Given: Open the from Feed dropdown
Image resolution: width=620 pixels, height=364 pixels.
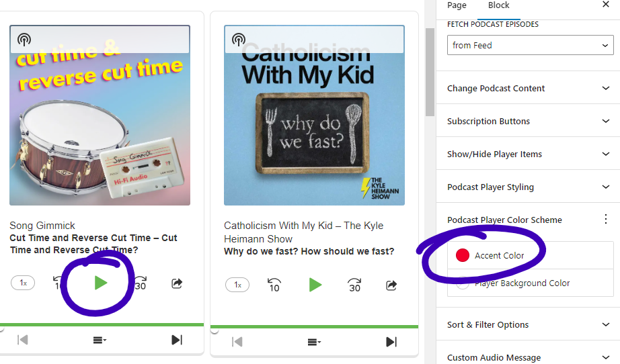Looking at the screenshot, I should click(x=531, y=45).
